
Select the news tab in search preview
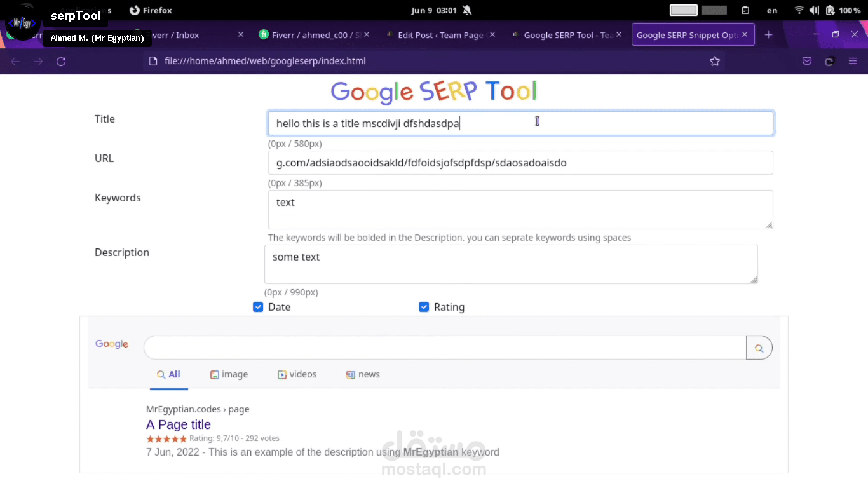(363, 374)
